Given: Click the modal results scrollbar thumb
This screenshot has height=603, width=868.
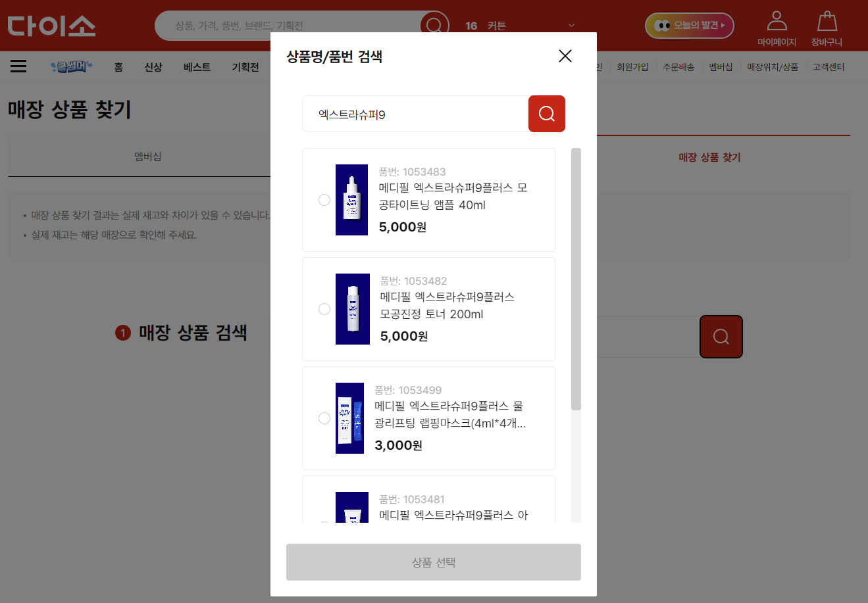Looking at the screenshot, I should pos(576,279).
